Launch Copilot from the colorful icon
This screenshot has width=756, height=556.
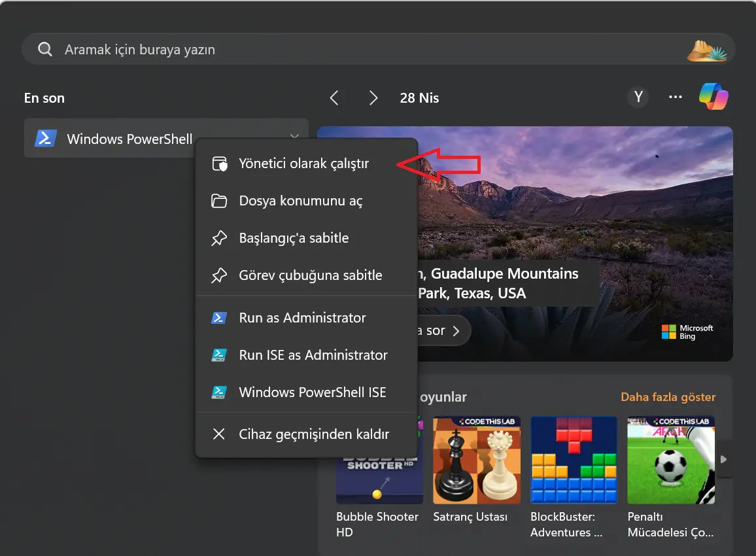[713, 96]
